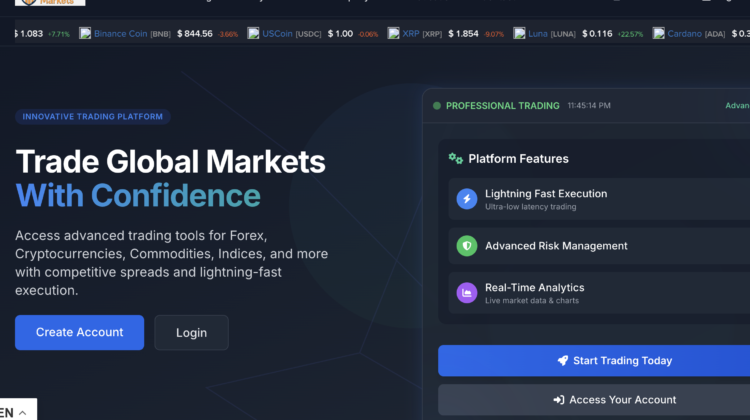Viewport: 750px width, 420px height.
Task: Open USCoin ticker link
Action: tap(277, 34)
